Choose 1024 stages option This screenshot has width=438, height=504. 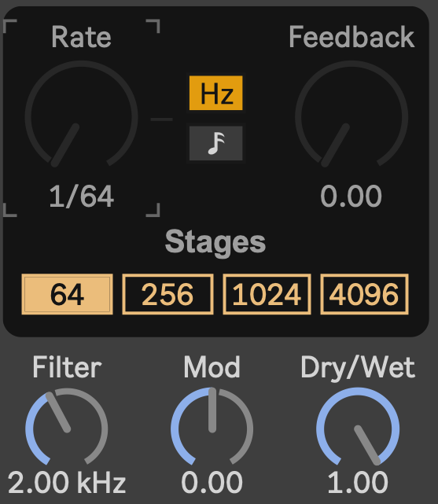(x=267, y=294)
